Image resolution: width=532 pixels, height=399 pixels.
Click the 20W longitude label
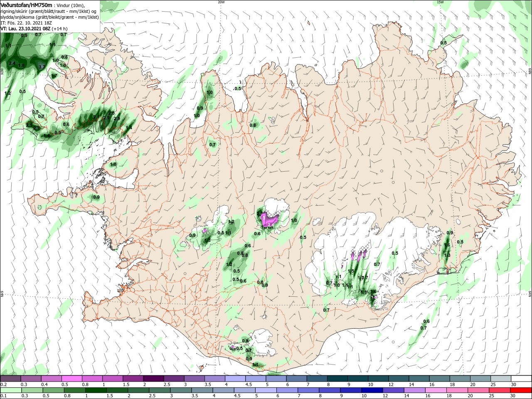tap(221, 2)
